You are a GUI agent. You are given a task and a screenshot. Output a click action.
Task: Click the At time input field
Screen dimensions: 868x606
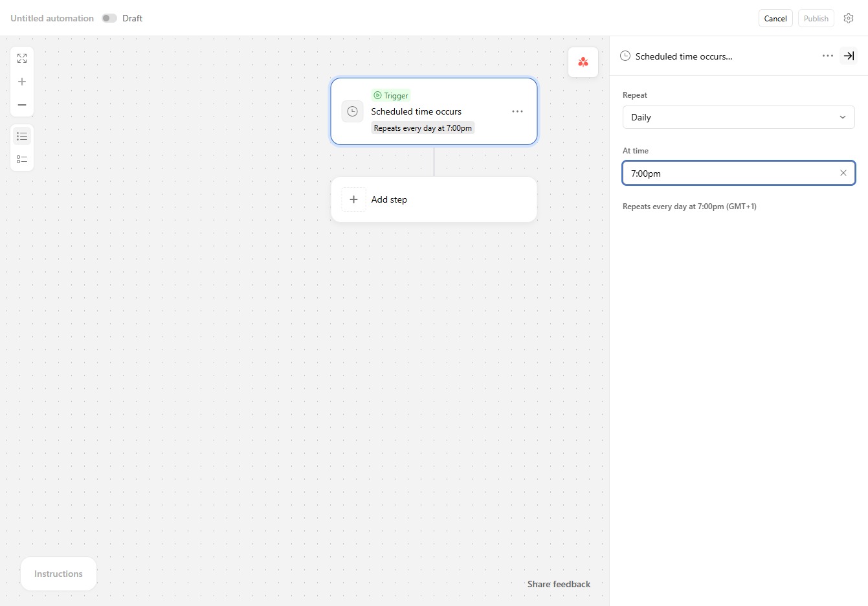click(x=739, y=173)
